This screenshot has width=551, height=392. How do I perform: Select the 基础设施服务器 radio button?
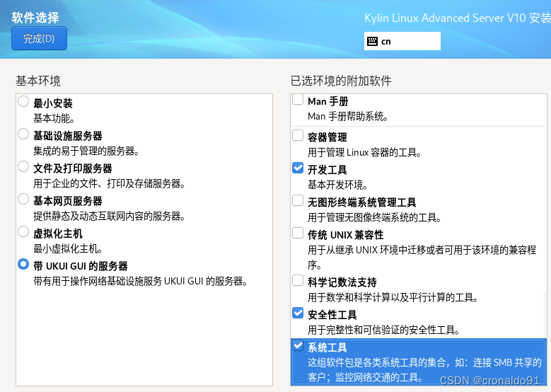[x=23, y=134]
